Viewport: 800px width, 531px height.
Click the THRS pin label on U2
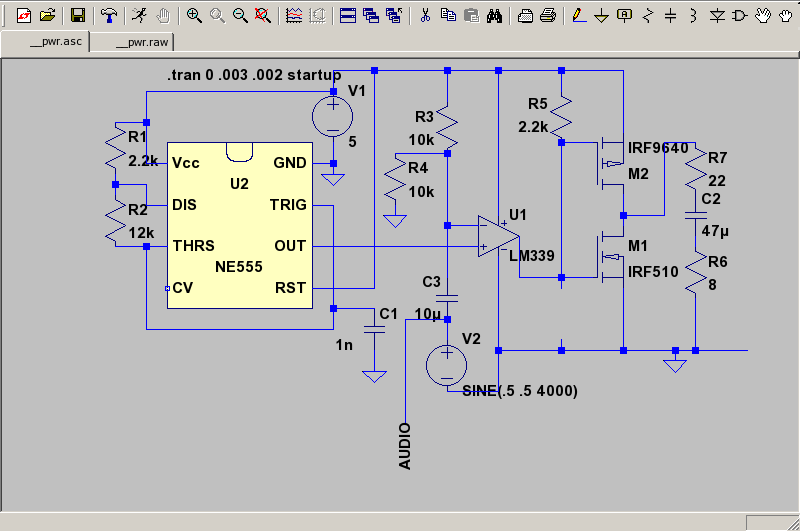coord(193,246)
